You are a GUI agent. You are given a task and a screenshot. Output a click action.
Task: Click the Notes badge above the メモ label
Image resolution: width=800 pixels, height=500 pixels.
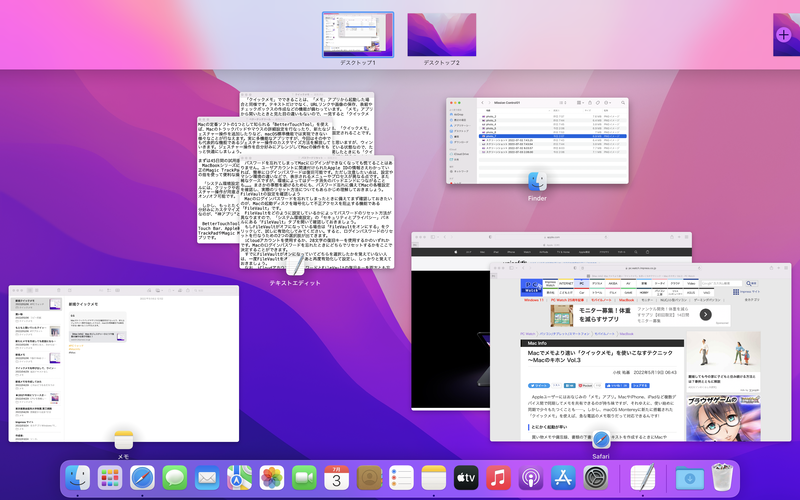[x=123, y=440]
